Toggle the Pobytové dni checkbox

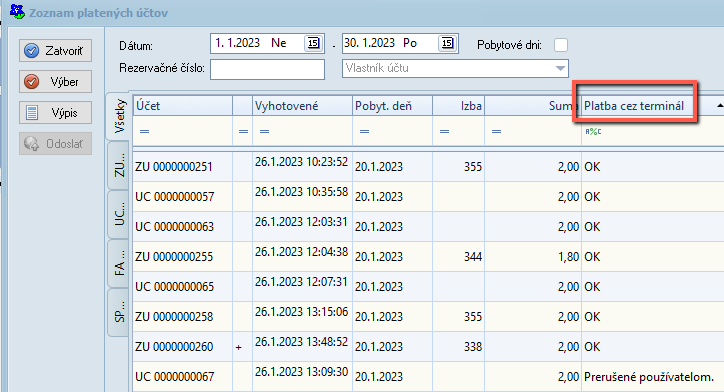561,45
